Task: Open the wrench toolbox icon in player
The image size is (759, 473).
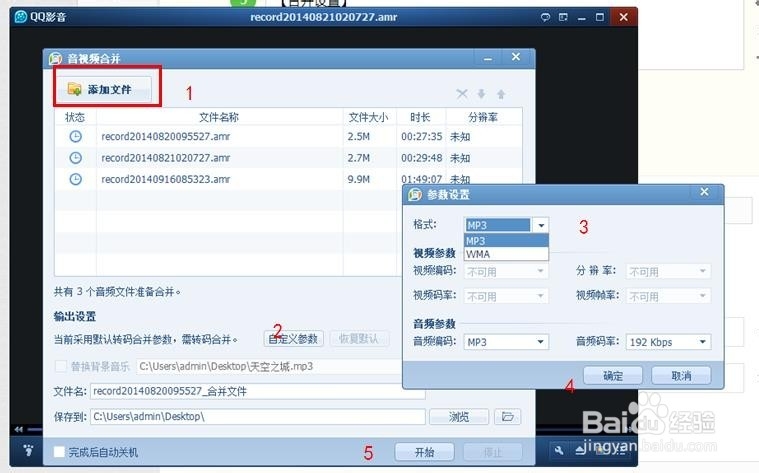Action: pos(559,450)
